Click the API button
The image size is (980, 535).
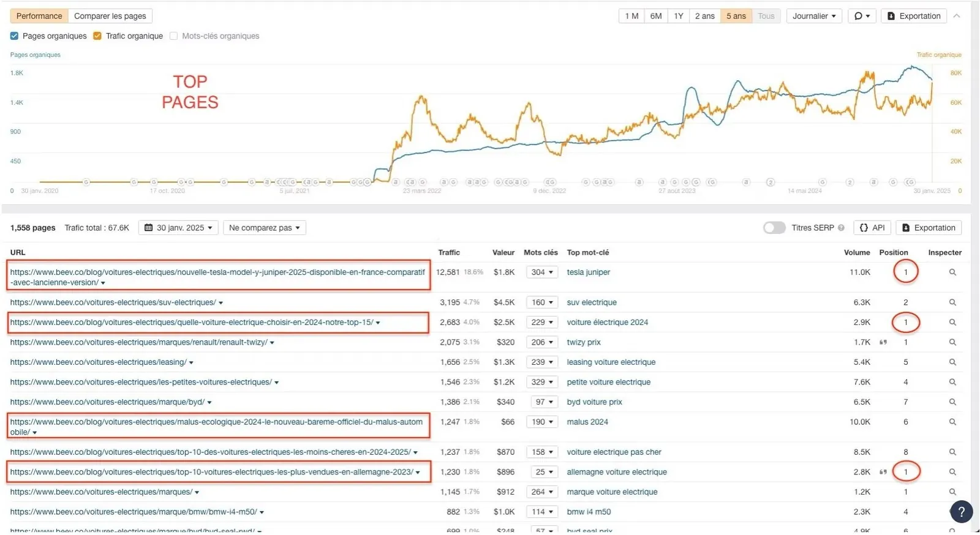(x=872, y=228)
